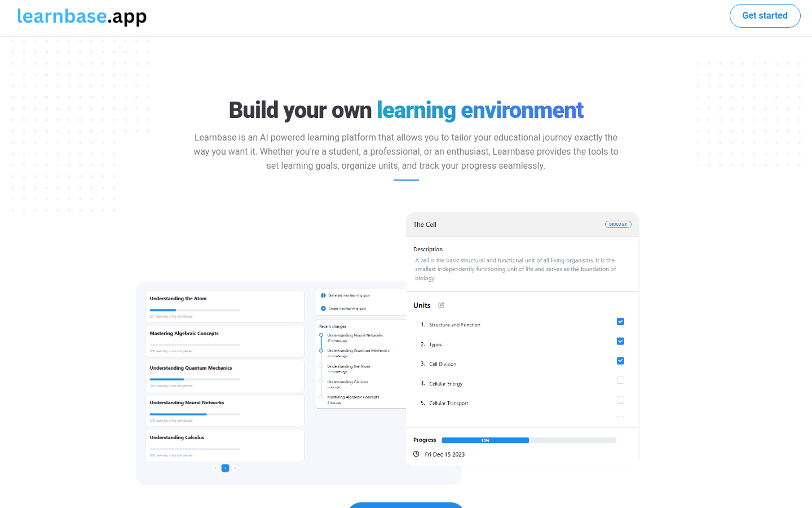This screenshot has width=812, height=508.
Task: Click the edit icon next to Units
Action: 442,305
